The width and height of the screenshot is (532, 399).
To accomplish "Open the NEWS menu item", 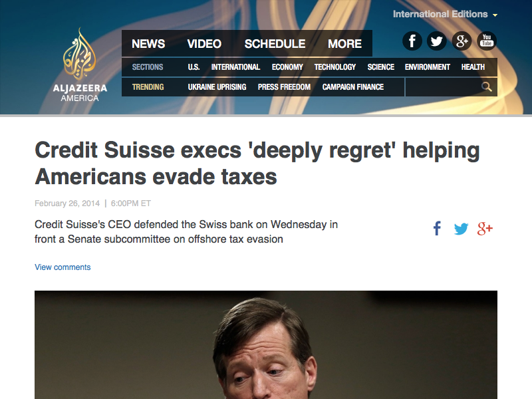I will pos(148,44).
